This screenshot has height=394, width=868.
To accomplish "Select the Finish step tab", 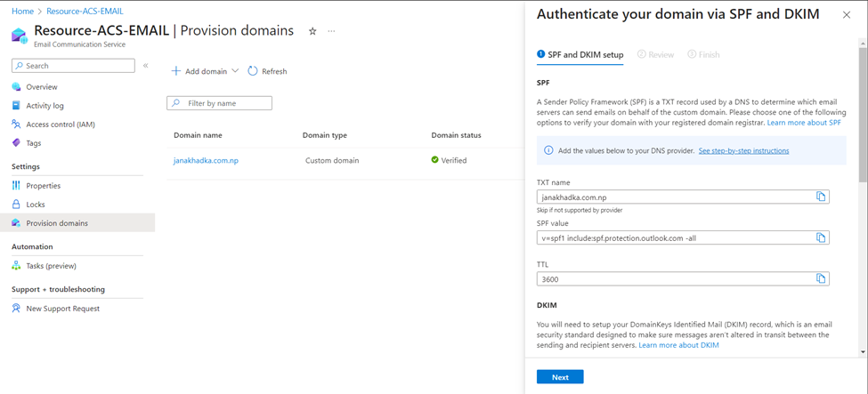I will [x=703, y=55].
